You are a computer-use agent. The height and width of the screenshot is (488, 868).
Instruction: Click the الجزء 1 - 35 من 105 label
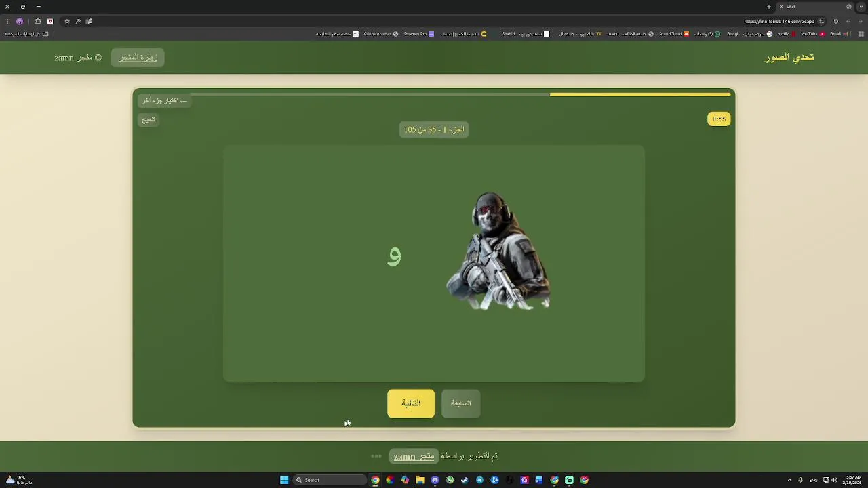coord(434,129)
